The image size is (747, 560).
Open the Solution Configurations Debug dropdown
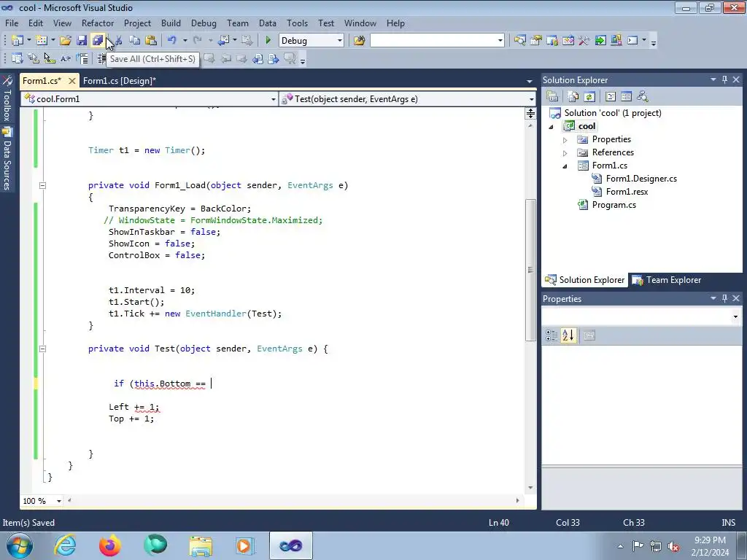pos(340,41)
